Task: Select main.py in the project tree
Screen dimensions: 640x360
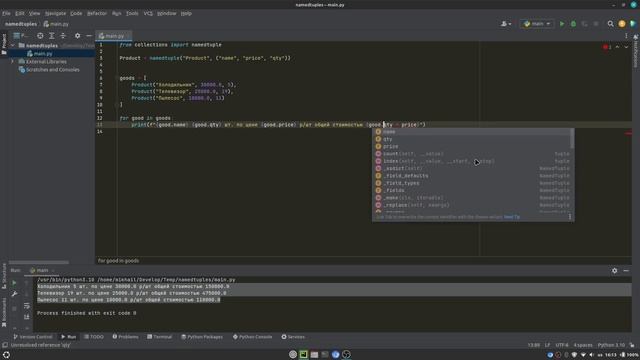Action: pos(43,53)
